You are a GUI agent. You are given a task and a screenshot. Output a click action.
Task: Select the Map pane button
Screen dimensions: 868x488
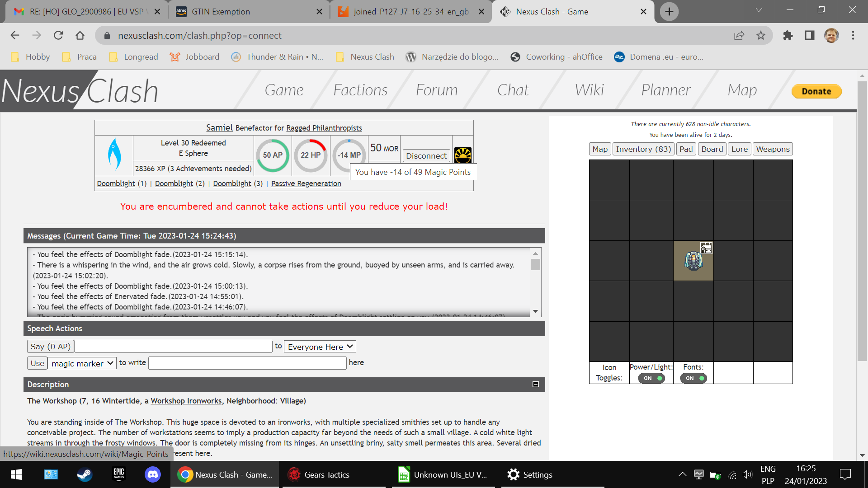tap(600, 149)
